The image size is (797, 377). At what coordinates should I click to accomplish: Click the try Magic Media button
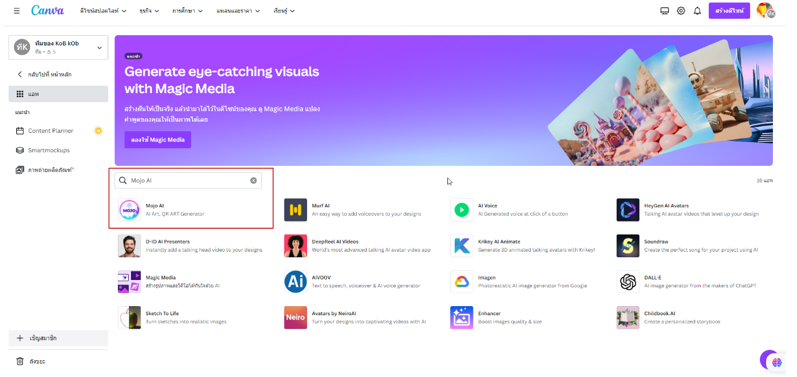[x=158, y=140]
